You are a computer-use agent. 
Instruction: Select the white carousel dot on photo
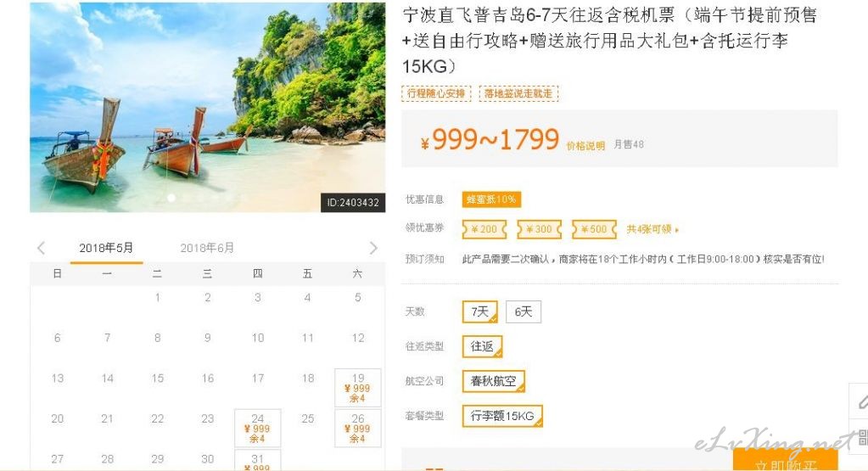171,198
